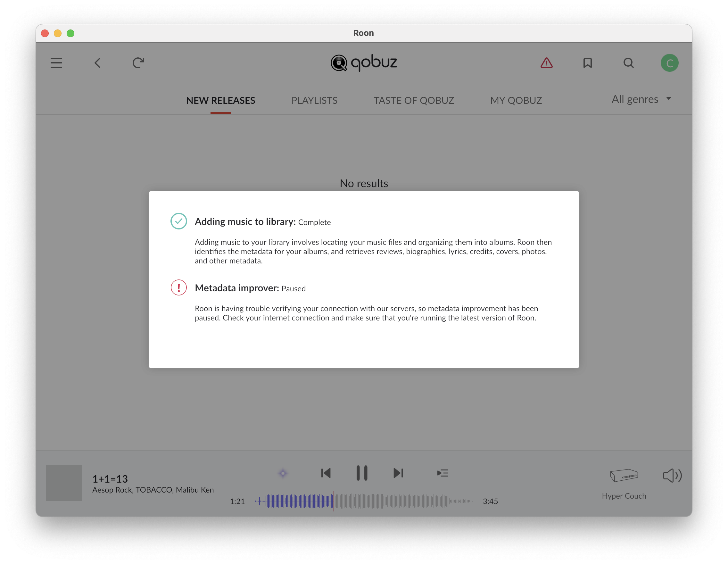Open the My Qobuz tab
The width and height of the screenshot is (728, 564).
516,100
